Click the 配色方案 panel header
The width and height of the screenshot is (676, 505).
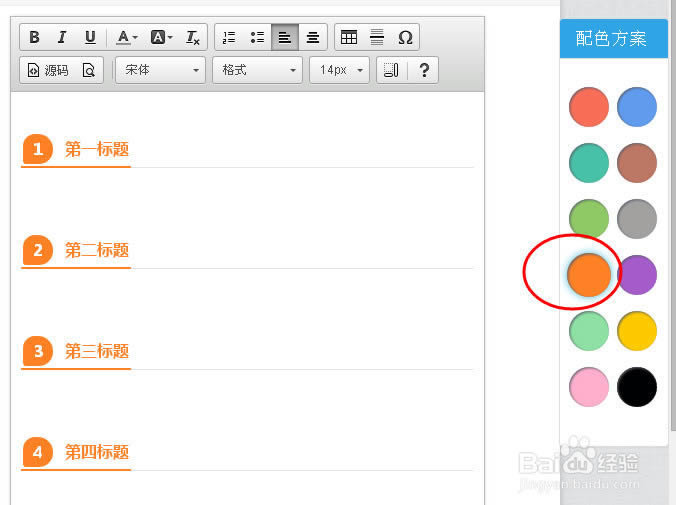tap(611, 39)
